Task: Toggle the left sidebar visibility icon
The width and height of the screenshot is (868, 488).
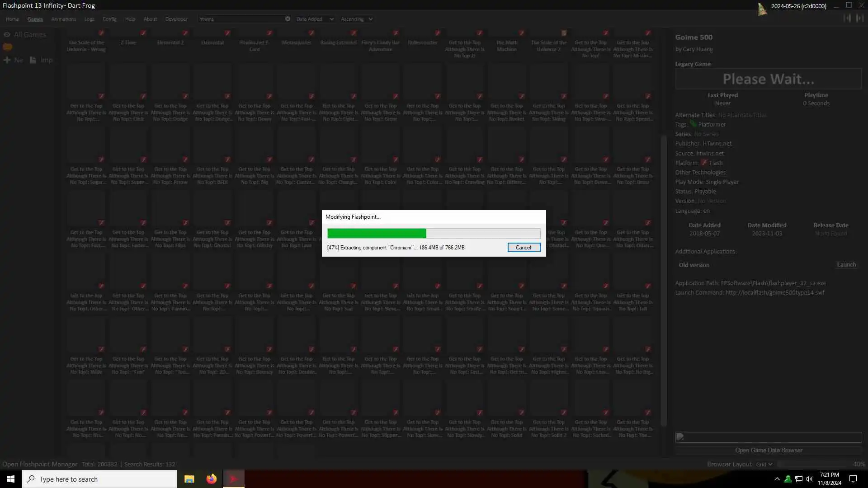Action: click(847, 18)
